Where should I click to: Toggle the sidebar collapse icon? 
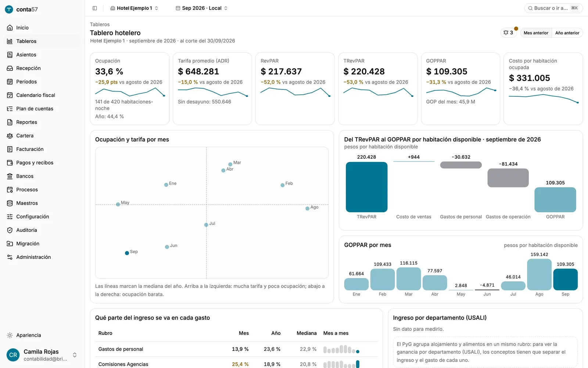95,8
